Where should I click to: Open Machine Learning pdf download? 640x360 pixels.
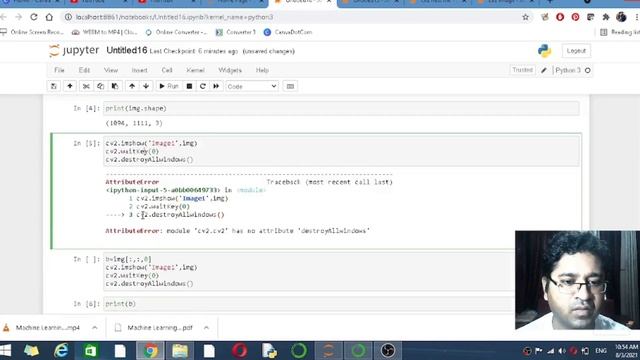(x=154, y=328)
